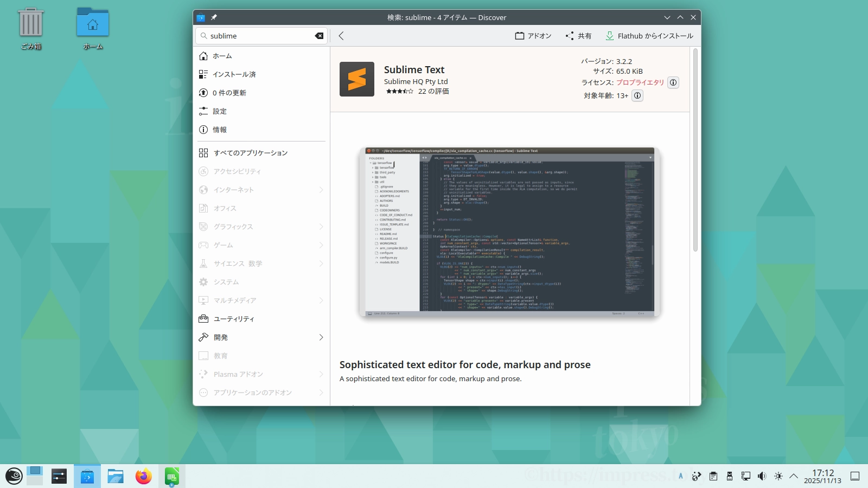Select the 教育 category

click(261, 356)
